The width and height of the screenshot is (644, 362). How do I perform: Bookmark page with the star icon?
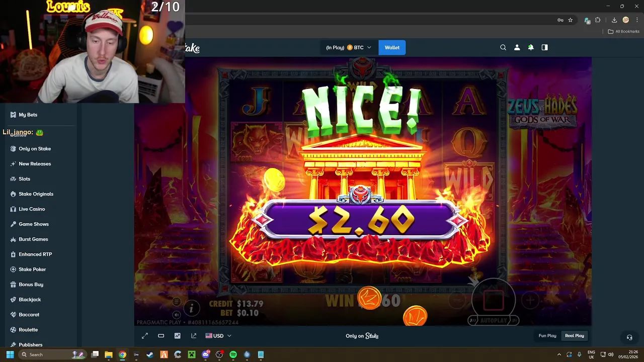point(570,20)
